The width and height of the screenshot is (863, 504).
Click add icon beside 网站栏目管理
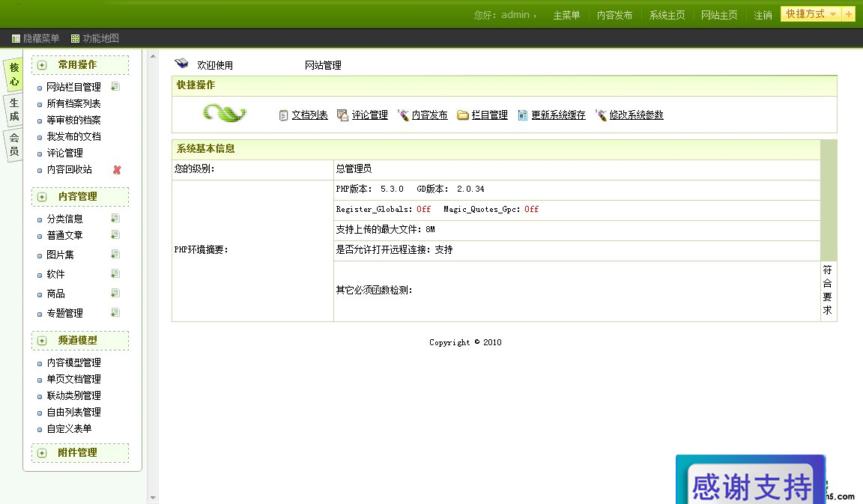click(115, 86)
